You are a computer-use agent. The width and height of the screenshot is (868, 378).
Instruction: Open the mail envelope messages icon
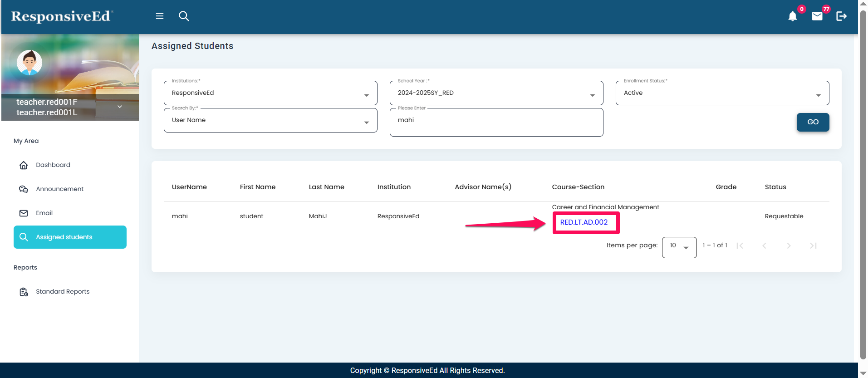(x=817, y=17)
